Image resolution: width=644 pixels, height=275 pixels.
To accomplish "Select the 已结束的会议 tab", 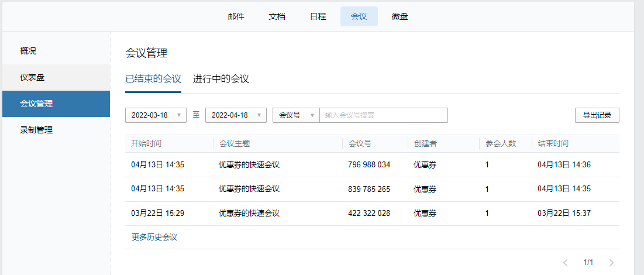I will click(153, 78).
